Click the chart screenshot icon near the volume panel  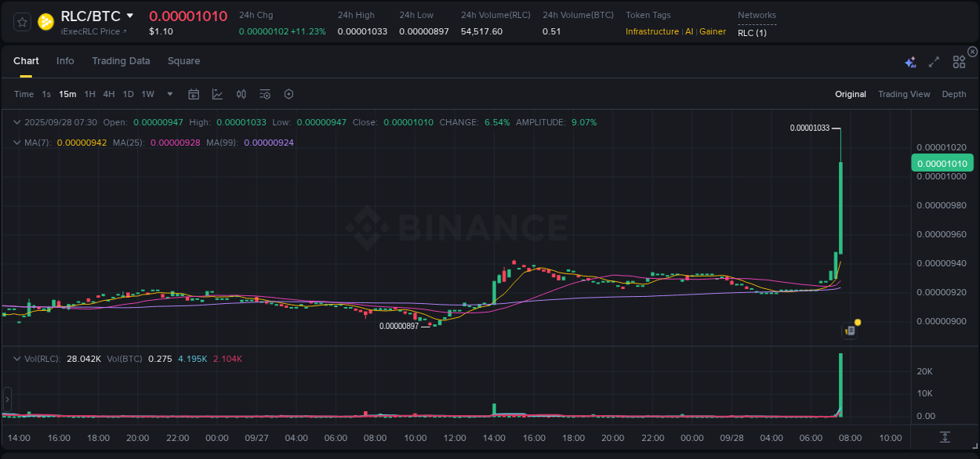[x=850, y=330]
